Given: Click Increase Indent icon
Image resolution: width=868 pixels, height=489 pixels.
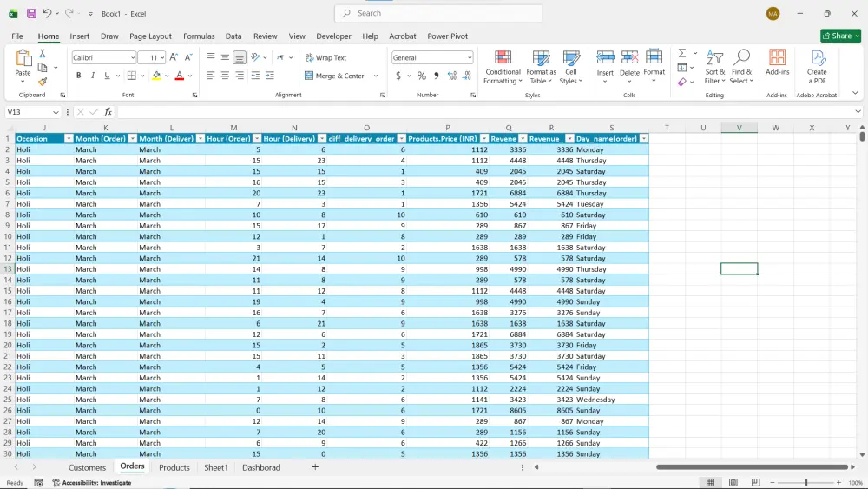Looking at the screenshot, I should pyautogui.click(x=270, y=76).
